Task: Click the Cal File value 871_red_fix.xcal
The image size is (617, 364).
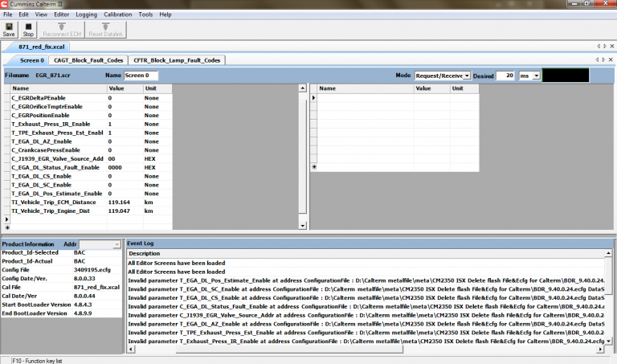Action: click(96, 288)
